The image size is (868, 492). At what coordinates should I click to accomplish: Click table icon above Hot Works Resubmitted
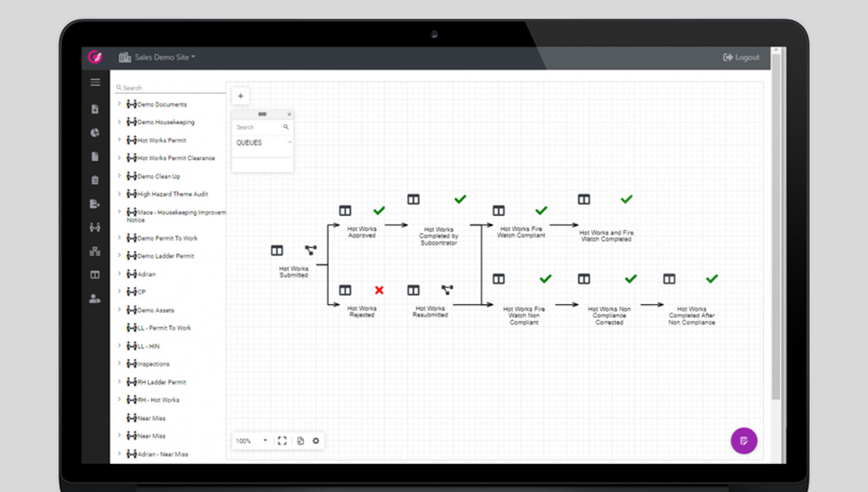point(414,290)
